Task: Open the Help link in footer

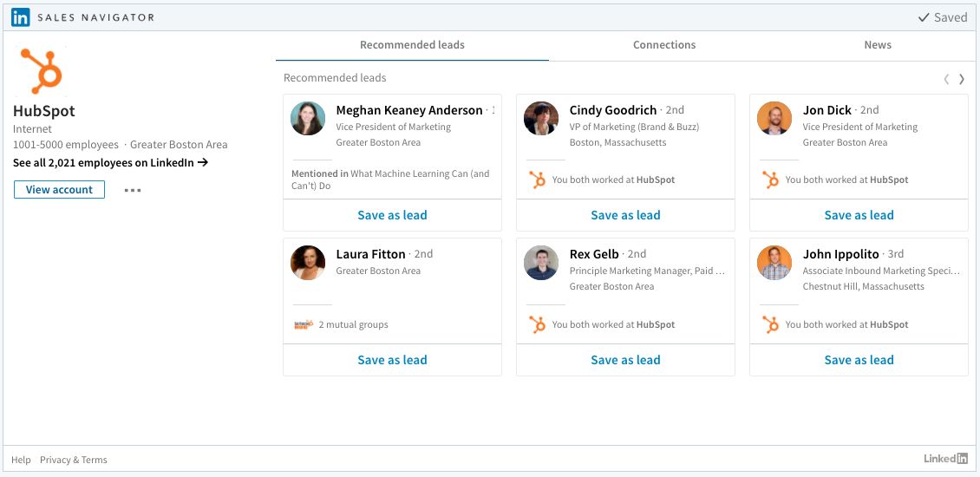Action: pyautogui.click(x=21, y=460)
